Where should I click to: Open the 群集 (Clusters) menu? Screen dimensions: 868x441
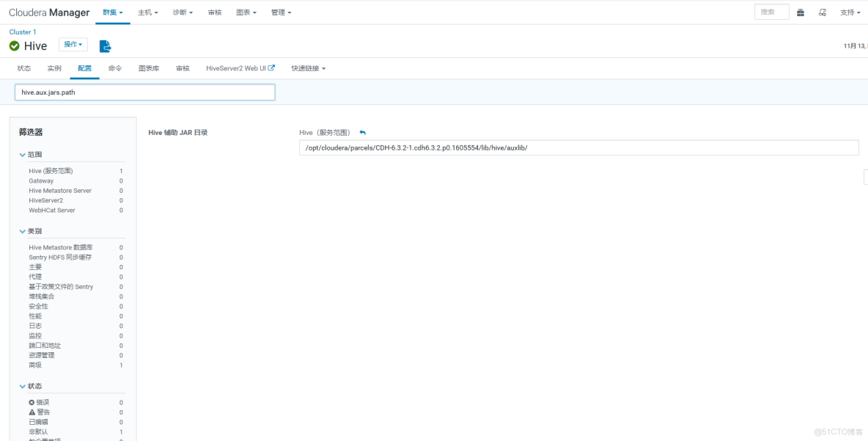pyautogui.click(x=112, y=12)
